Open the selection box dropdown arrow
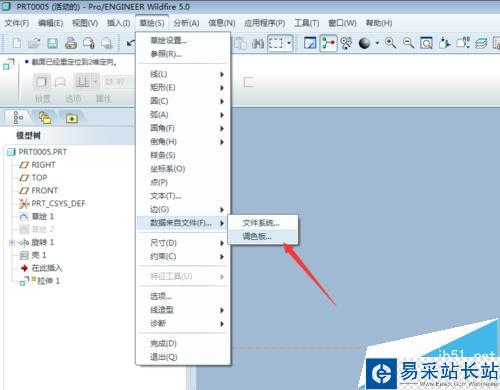Viewport: 500px width, 390px height. (289, 43)
